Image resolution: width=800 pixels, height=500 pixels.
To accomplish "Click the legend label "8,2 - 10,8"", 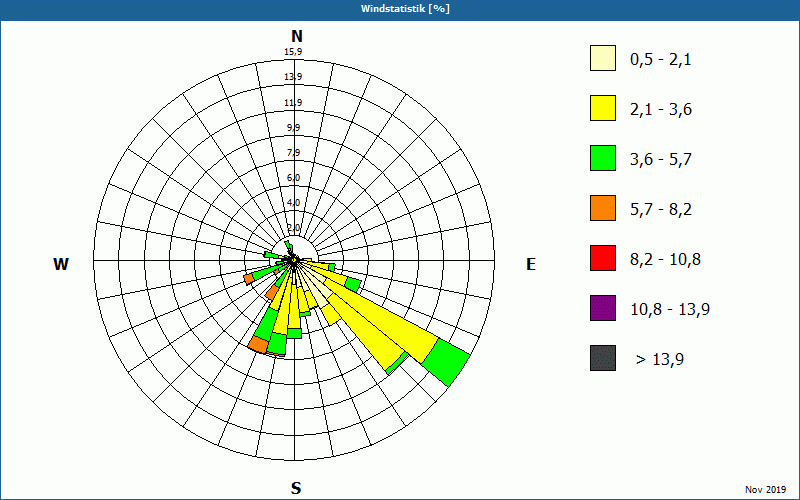I will click(x=665, y=260).
